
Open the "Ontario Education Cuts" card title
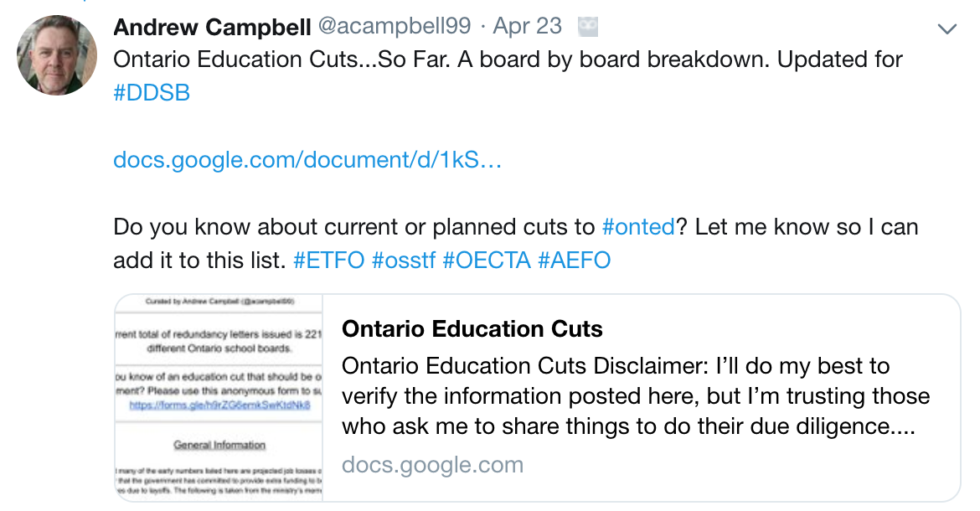[x=472, y=329]
